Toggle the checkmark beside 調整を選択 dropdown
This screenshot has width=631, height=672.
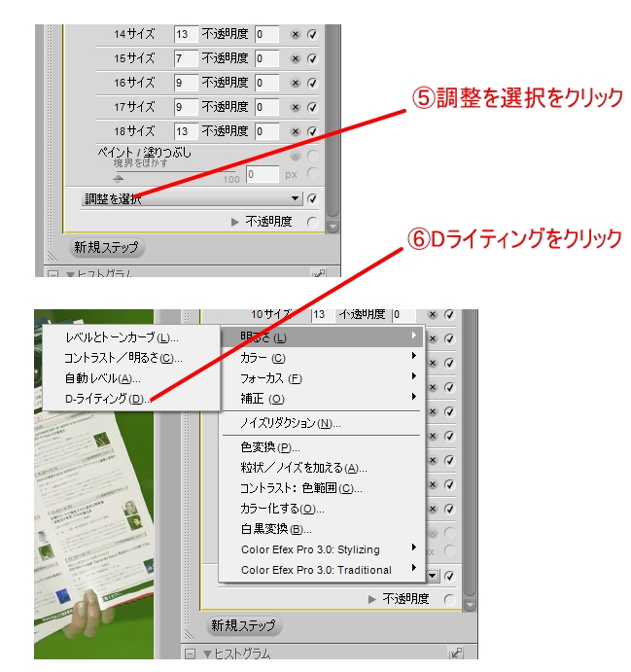tap(312, 198)
